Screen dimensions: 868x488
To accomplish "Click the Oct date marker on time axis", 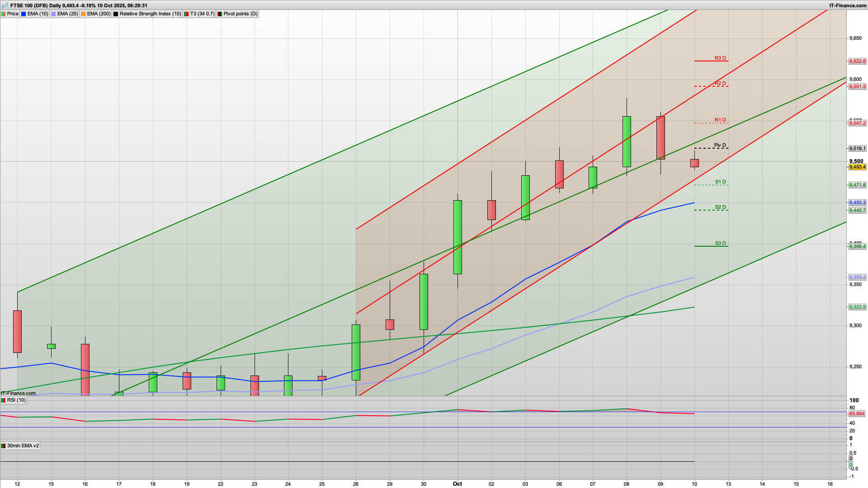I will [458, 483].
